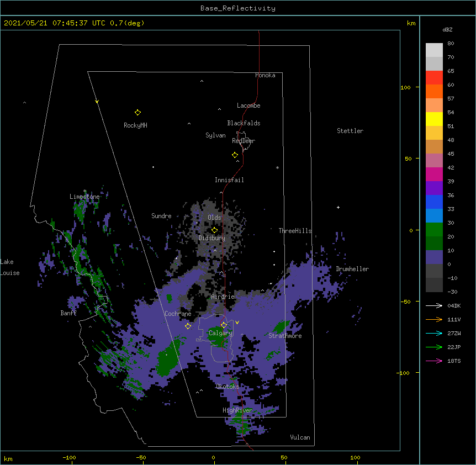
Task: Click the Strathmore city label
Action: coord(285,336)
